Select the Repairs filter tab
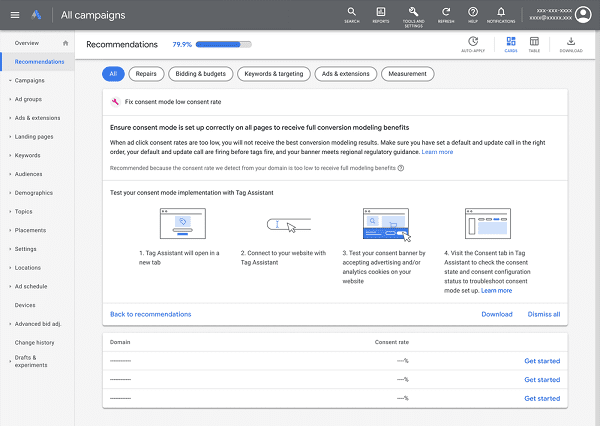 146,73
